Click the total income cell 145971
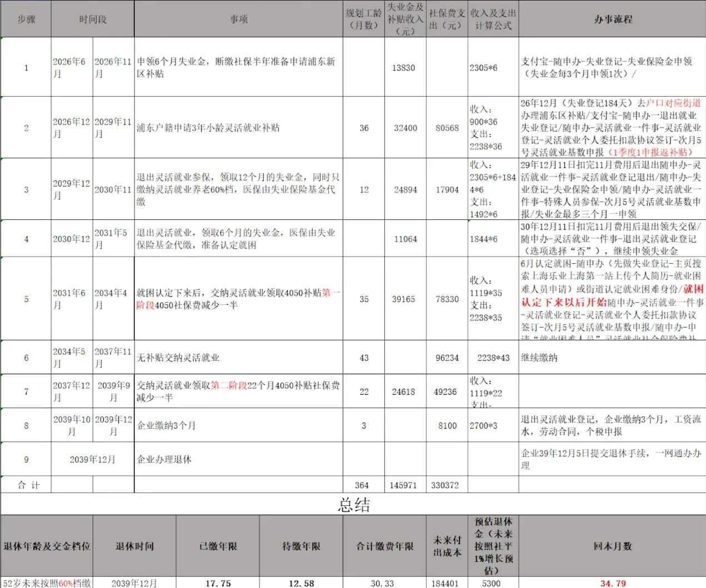Screen dimensions: 706x588 coord(405,485)
